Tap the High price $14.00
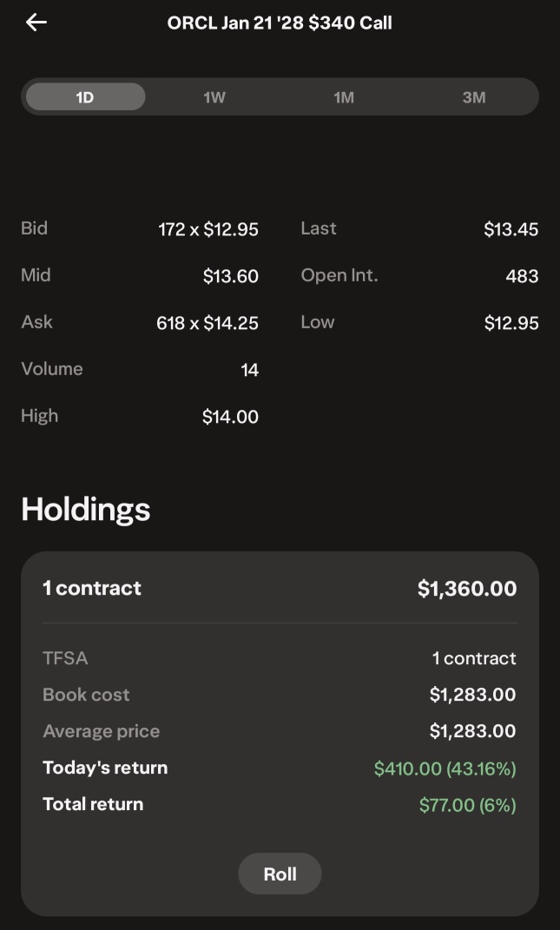 coord(230,417)
